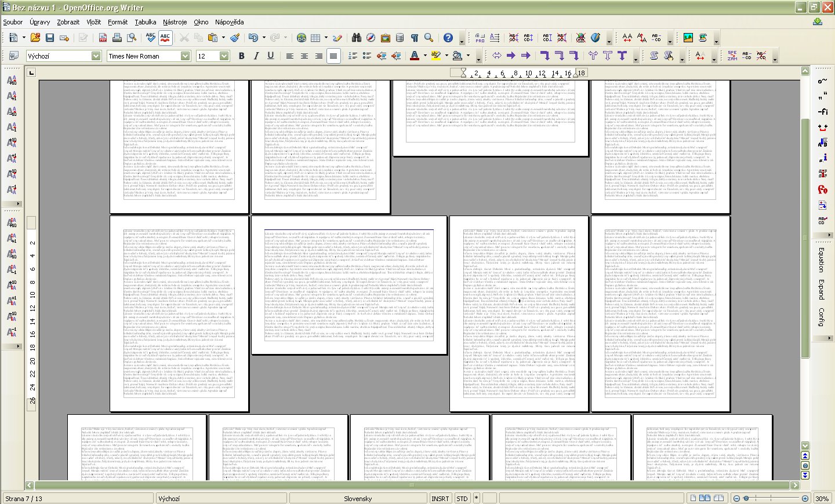Open page preview icon
Screen dimensions: 835x504
pos(132,38)
